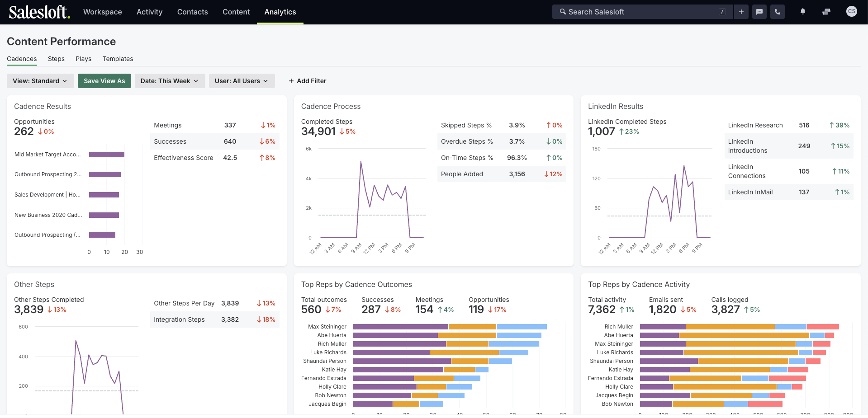Click the LinkedIn InMail 137 row
Image resolution: width=868 pixels, height=418 pixels.
tap(789, 192)
